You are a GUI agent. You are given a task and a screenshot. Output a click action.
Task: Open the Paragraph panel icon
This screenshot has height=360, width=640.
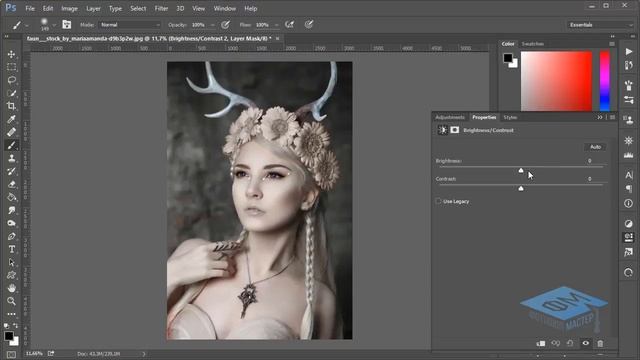[x=629, y=189]
